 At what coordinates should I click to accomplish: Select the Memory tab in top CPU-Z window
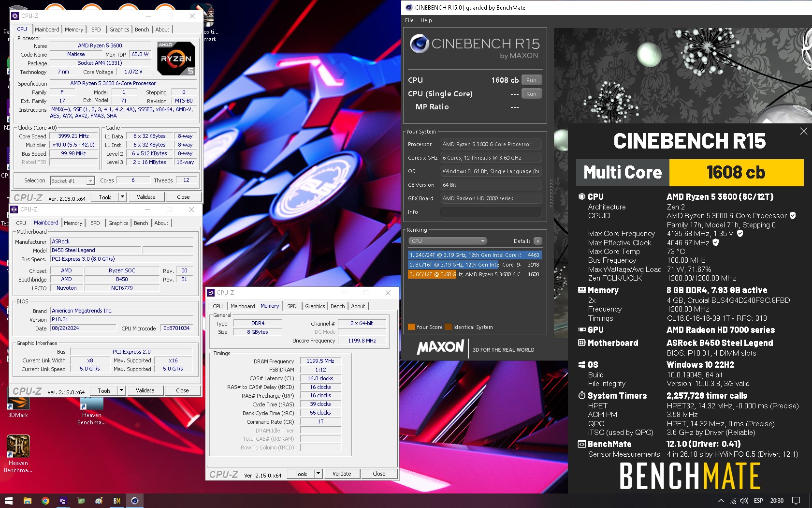[x=74, y=30]
